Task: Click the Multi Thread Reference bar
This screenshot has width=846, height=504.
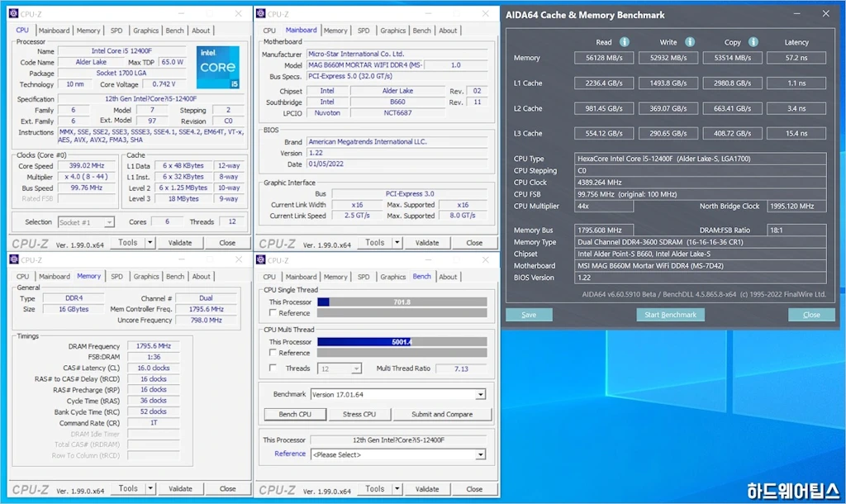Action: pos(402,353)
